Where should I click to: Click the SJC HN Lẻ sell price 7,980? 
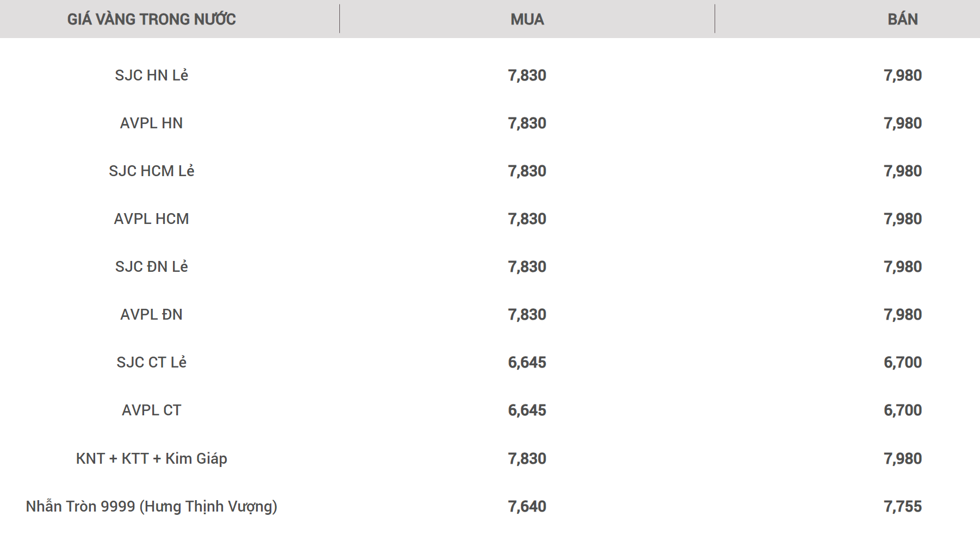point(903,76)
